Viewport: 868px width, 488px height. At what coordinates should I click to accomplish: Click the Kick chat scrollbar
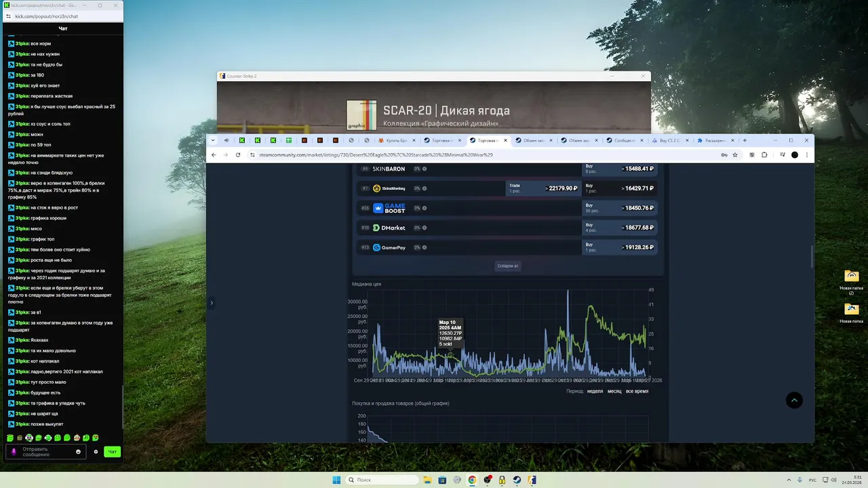click(x=122, y=407)
